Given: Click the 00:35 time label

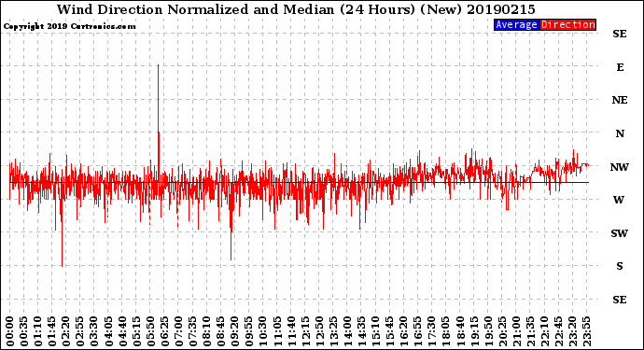Looking at the screenshot, I should (24, 331).
